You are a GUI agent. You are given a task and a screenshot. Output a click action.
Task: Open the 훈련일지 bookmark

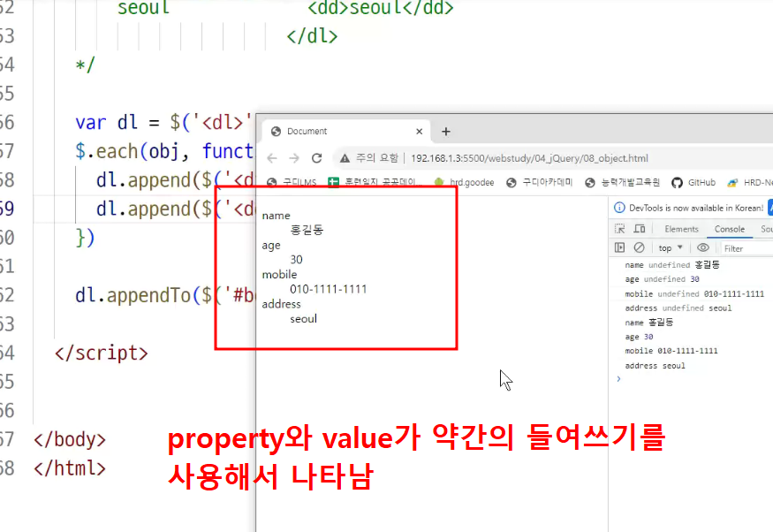click(x=375, y=182)
